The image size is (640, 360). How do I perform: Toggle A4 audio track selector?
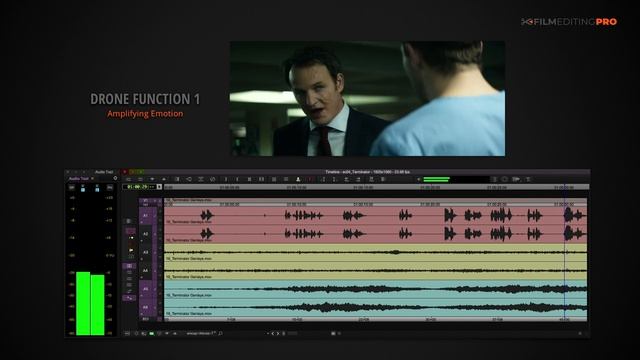tap(145, 270)
